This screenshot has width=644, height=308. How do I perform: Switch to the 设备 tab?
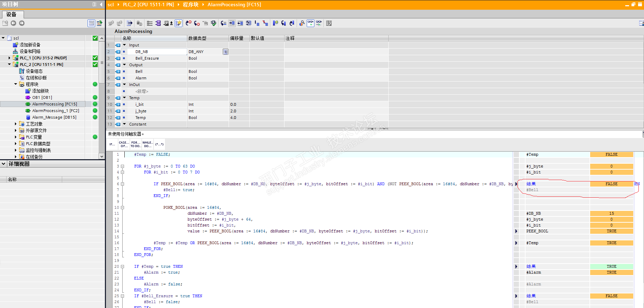(11, 14)
